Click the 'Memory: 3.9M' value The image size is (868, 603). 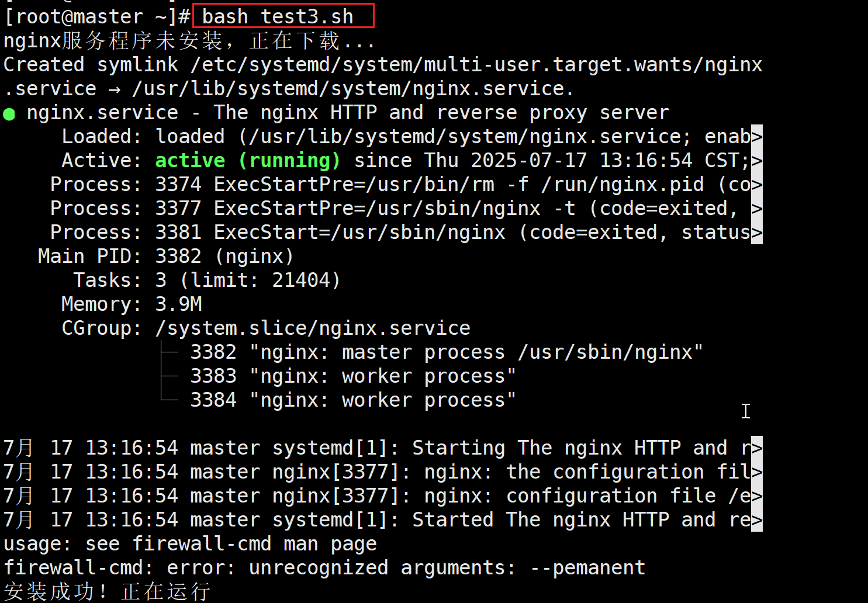[132, 304]
